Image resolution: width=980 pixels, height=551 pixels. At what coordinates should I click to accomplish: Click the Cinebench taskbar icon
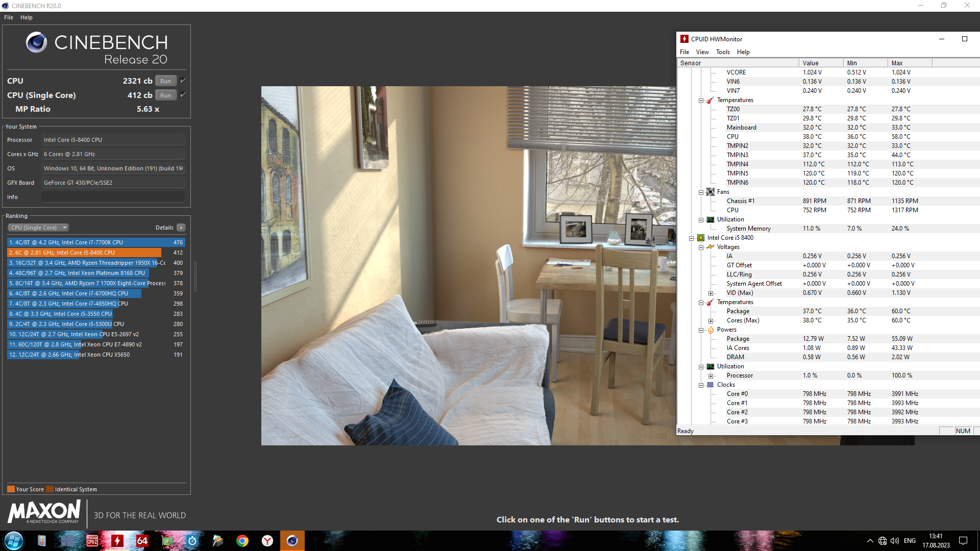click(292, 541)
